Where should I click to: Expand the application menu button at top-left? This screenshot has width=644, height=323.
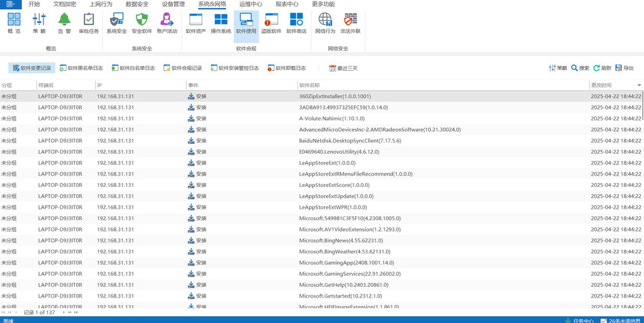click(x=10, y=4)
